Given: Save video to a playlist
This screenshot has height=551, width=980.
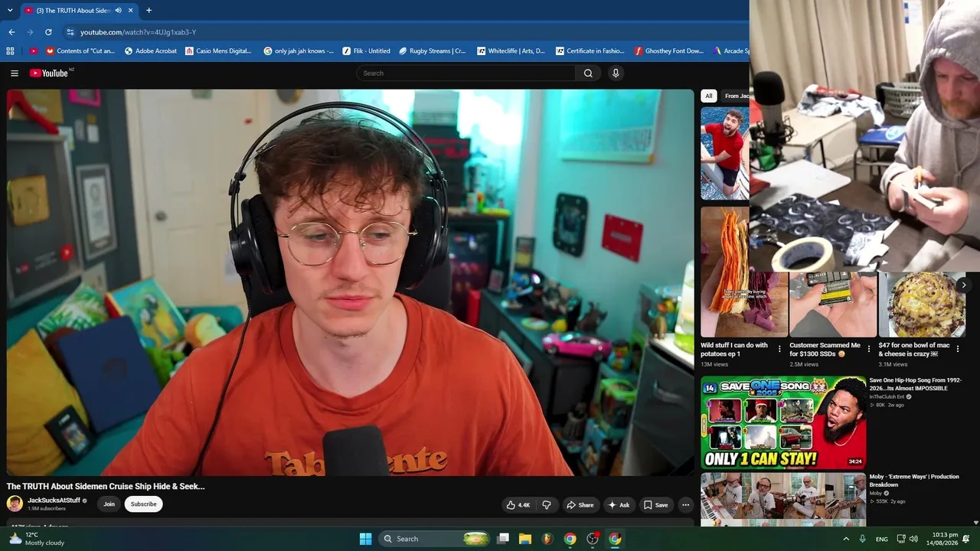Looking at the screenshot, I should pyautogui.click(x=656, y=505).
